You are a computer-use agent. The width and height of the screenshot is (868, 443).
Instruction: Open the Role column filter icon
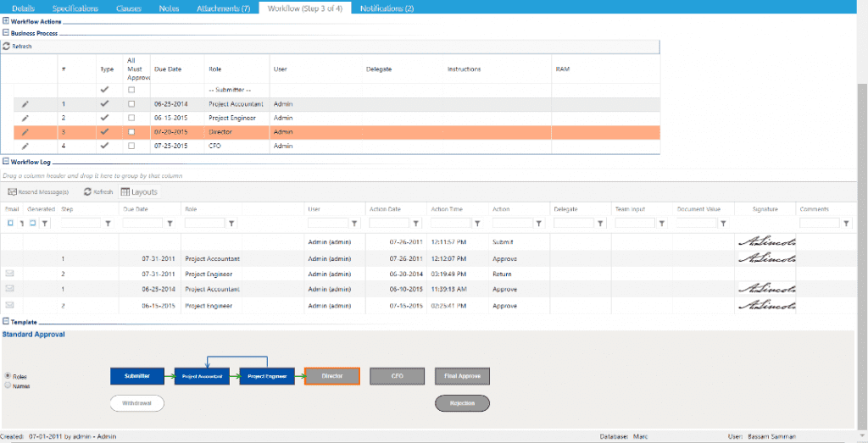(x=232, y=224)
